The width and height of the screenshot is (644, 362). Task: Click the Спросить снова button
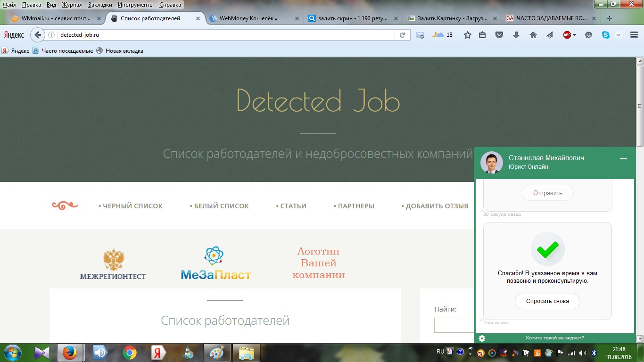click(x=547, y=301)
